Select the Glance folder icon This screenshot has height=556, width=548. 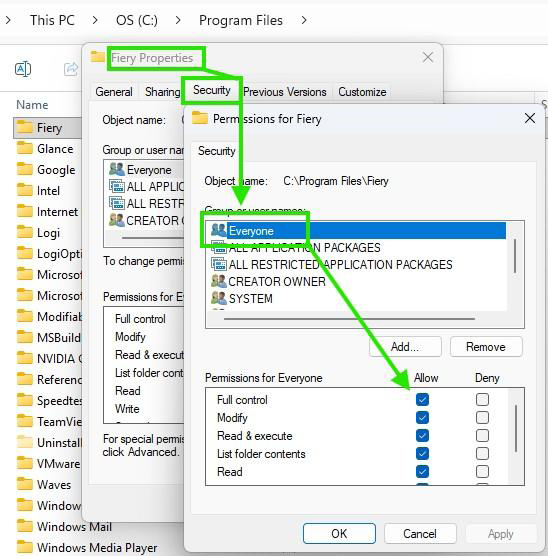(x=24, y=148)
